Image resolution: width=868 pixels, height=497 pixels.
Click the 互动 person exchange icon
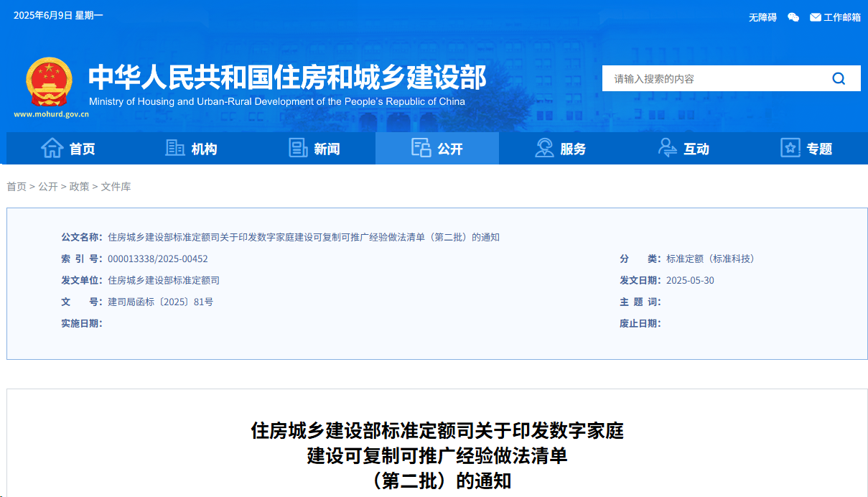(x=667, y=148)
